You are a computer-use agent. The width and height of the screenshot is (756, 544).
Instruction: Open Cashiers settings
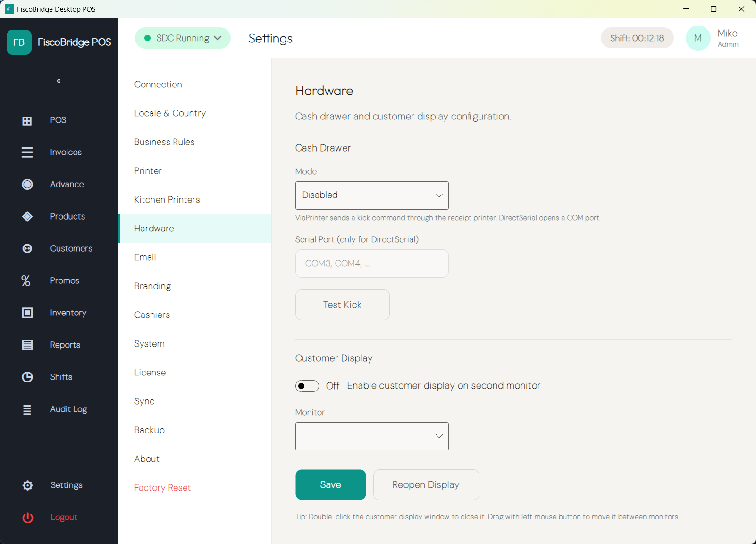pyautogui.click(x=195, y=315)
